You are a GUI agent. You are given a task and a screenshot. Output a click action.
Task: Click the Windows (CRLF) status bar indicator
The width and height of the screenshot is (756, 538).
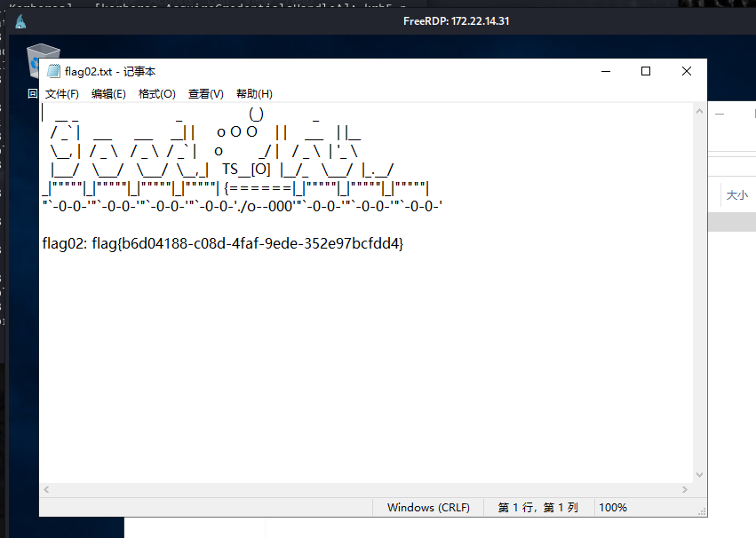click(x=428, y=507)
